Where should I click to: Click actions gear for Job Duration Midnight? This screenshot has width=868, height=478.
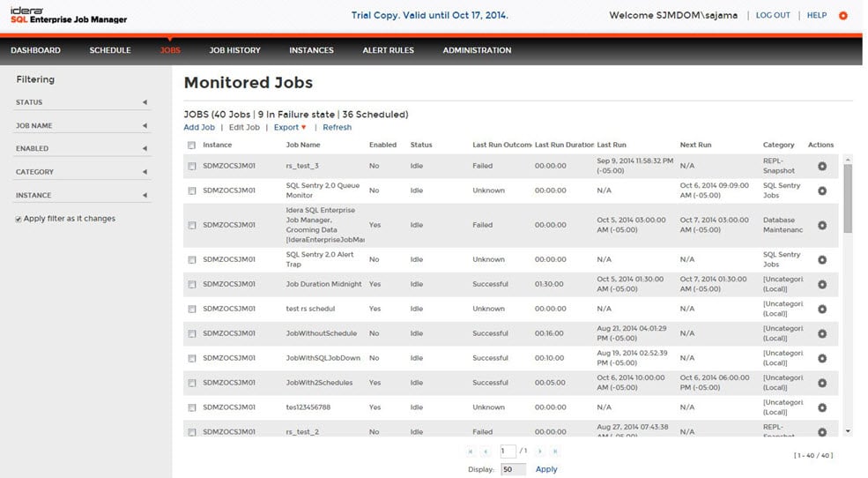pos(821,284)
